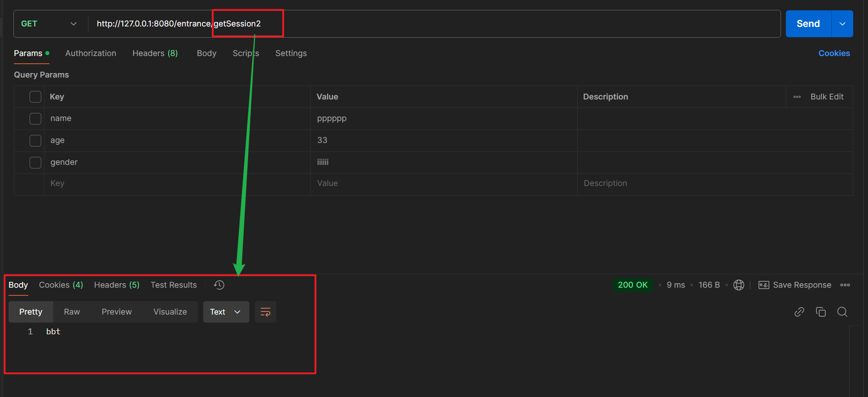Click the empty Value placeholder field
This screenshot has height=397, width=868.
[x=444, y=184]
